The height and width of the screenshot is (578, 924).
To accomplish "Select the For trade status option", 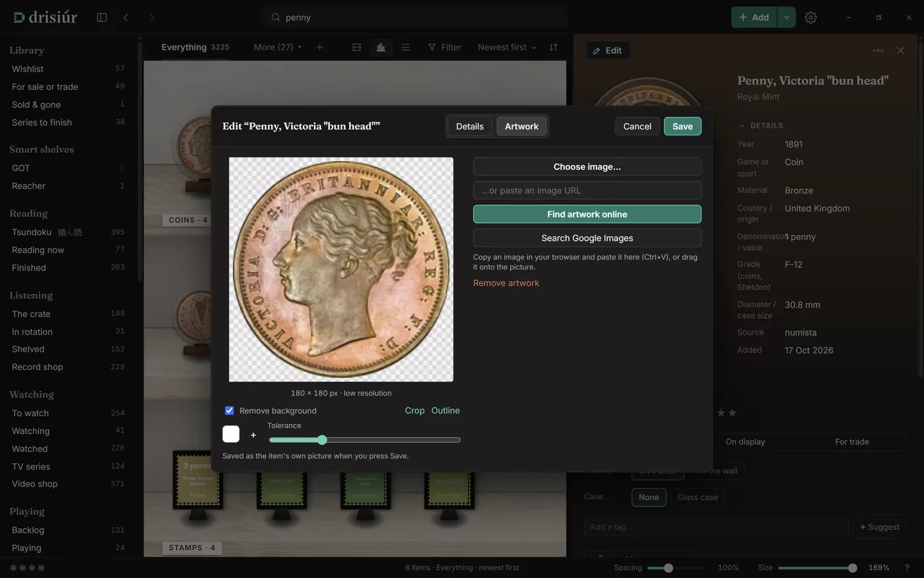I will 852,441.
